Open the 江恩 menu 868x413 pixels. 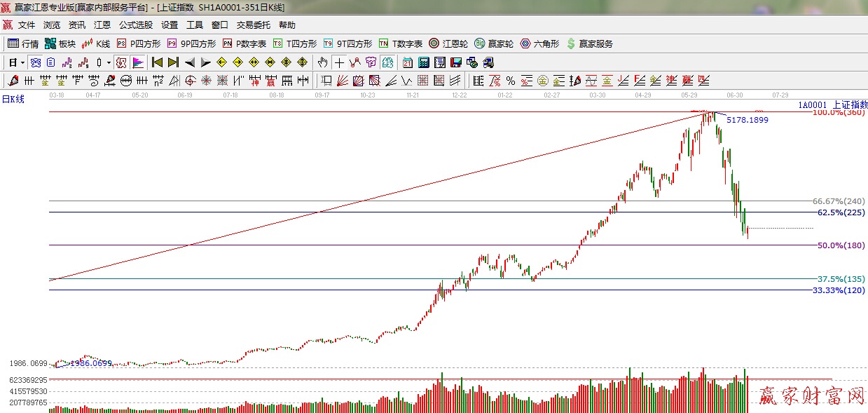(102, 25)
